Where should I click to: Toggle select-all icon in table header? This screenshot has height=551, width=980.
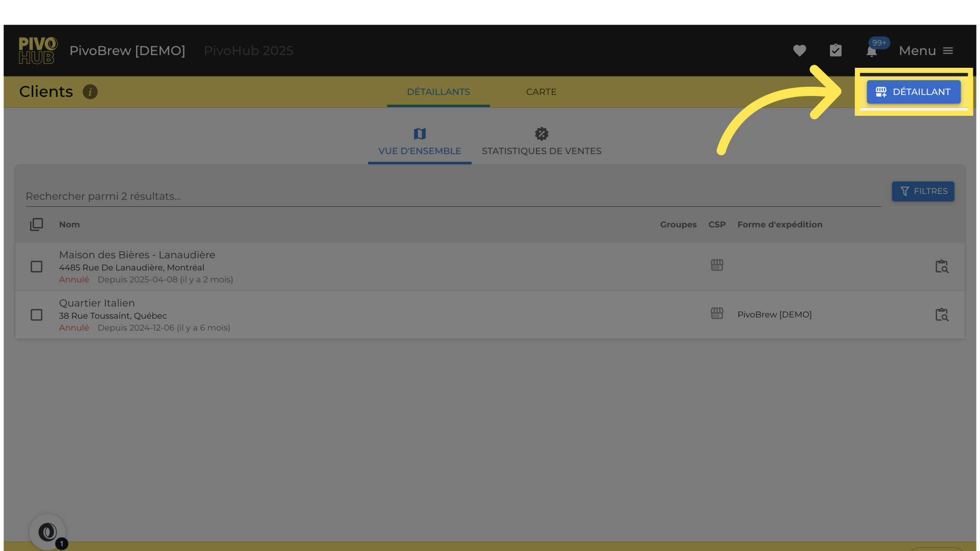click(36, 224)
